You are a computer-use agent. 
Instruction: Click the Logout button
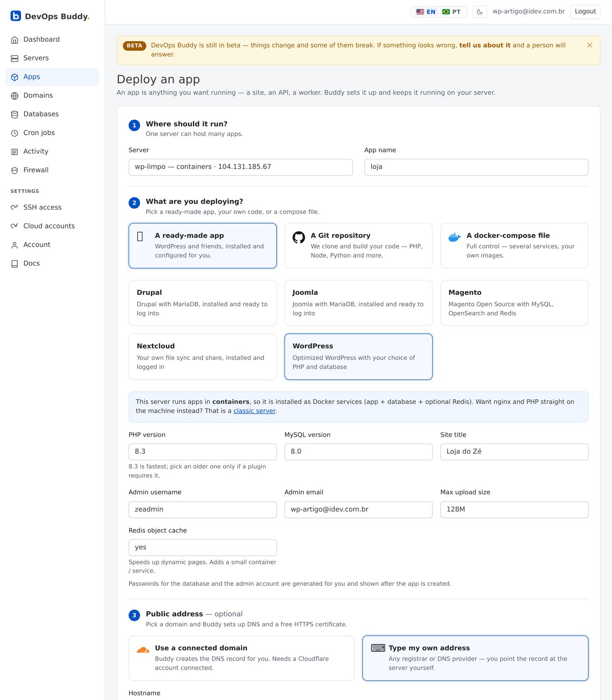coord(585,12)
